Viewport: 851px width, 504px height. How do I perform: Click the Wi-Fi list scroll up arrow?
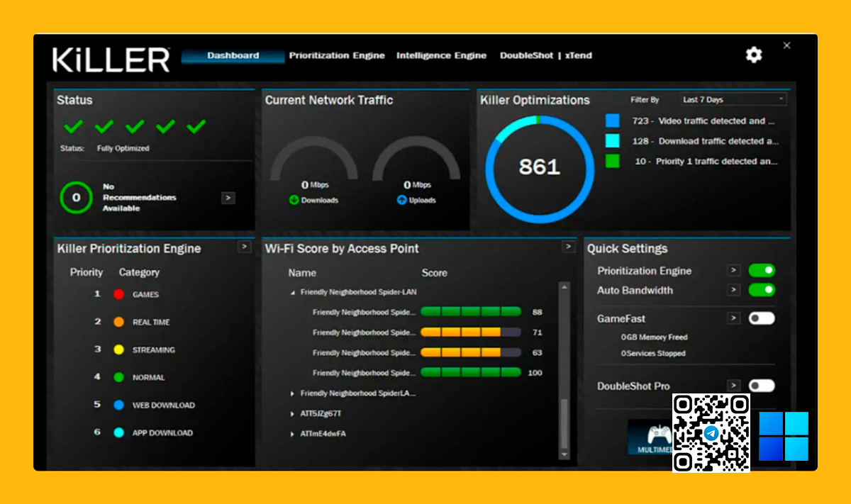coord(564,287)
